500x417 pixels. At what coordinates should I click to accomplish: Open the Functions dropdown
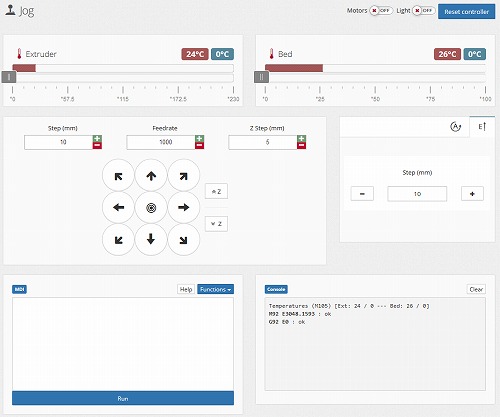[x=215, y=289]
